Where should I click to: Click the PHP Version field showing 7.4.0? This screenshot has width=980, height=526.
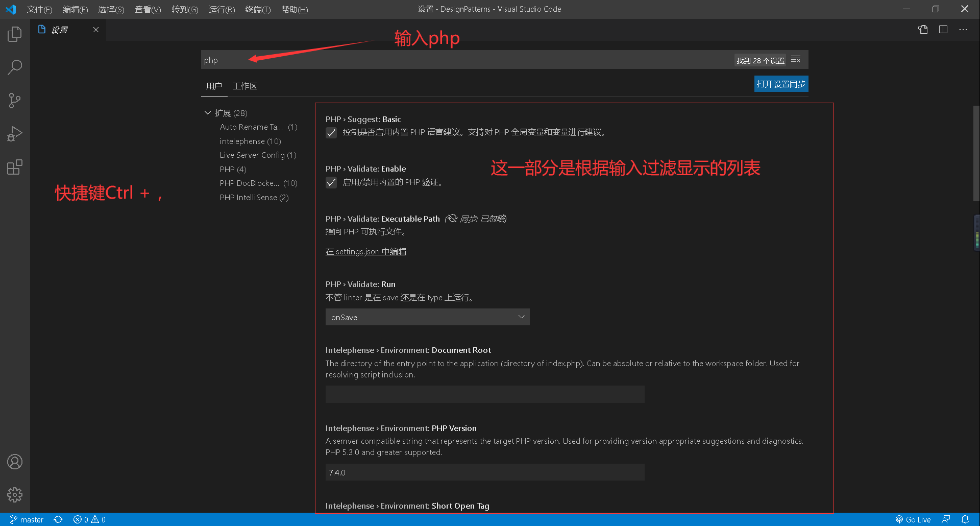[x=485, y=472]
